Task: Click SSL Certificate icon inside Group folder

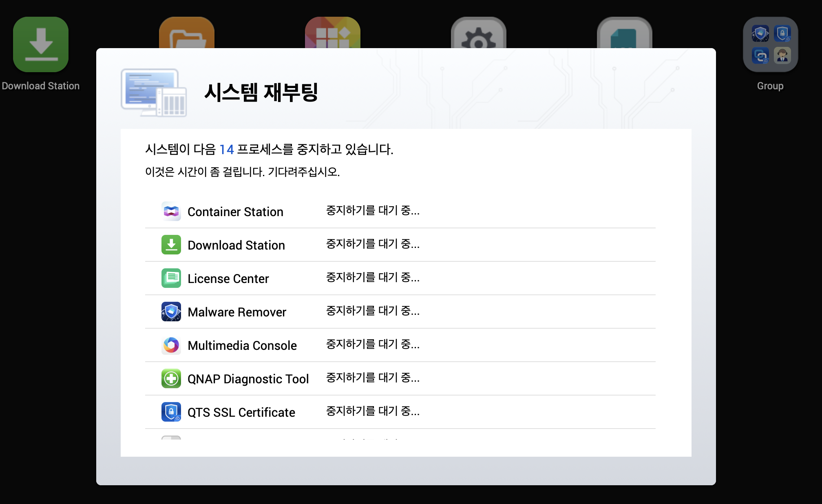Action: (x=782, y=33)
